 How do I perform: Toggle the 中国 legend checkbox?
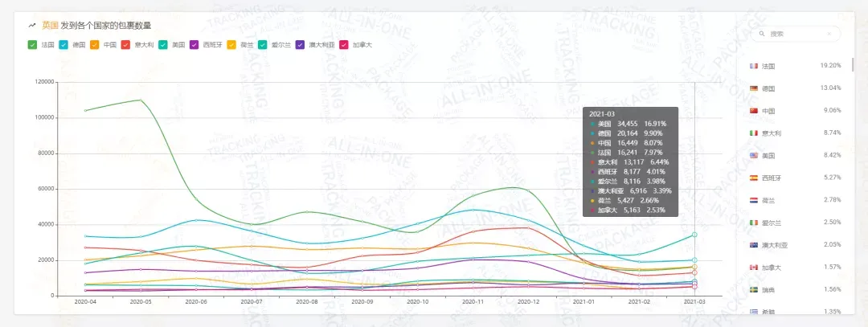coord(94,45)
